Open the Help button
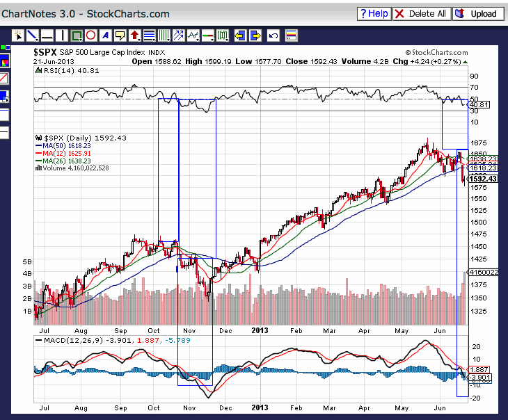The image size is (508, 420). pos(374,14)
